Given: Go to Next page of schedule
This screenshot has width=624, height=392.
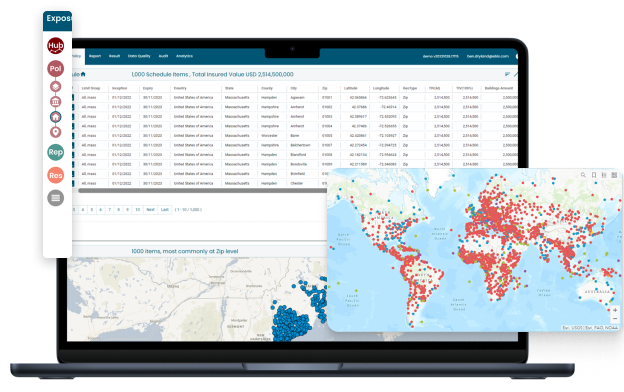Looking at the screenshot, I should point(150,209).
